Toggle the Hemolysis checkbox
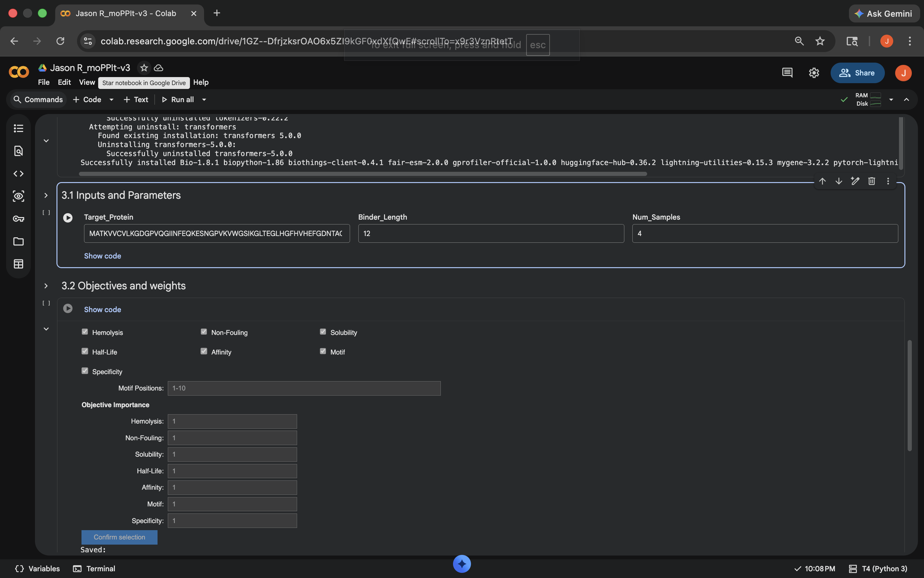This screenshot has height=578, width=924. point(85,332)
